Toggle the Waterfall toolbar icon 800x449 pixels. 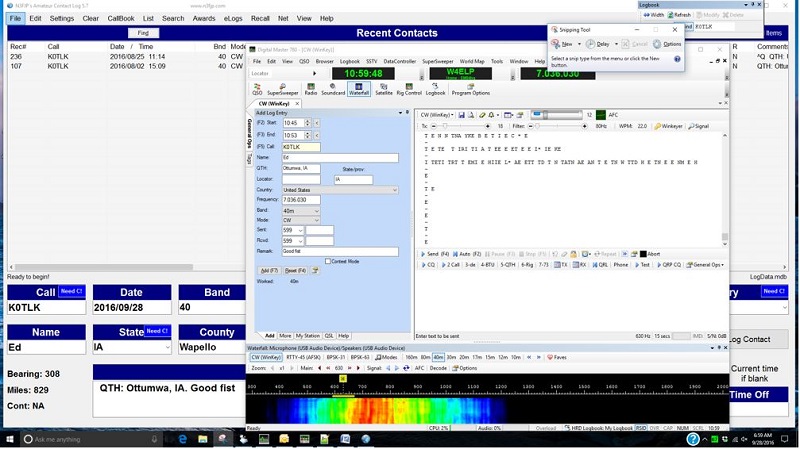(359, 89)
